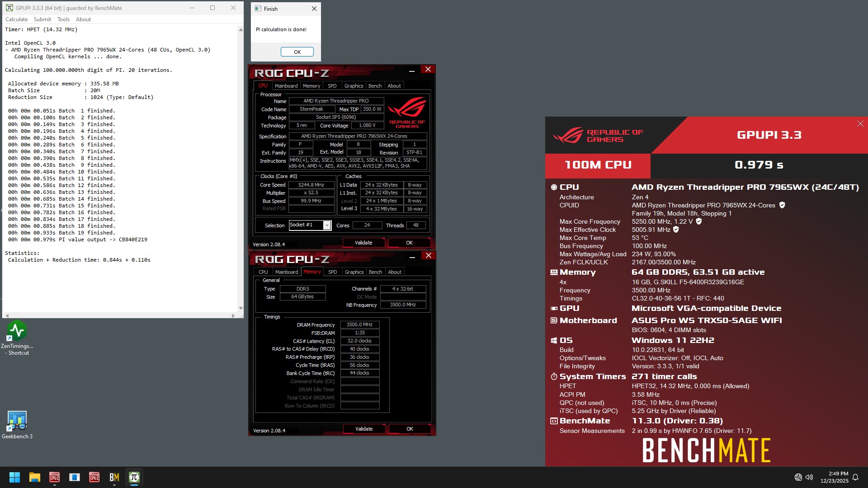Click the 0.979 s result in BenchMate
The height and width of the screenshot is (488, 868).
point(759,165)
